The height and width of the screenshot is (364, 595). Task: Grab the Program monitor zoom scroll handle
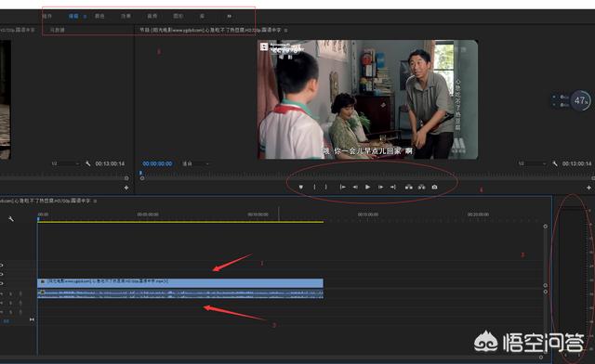point(142,178)
